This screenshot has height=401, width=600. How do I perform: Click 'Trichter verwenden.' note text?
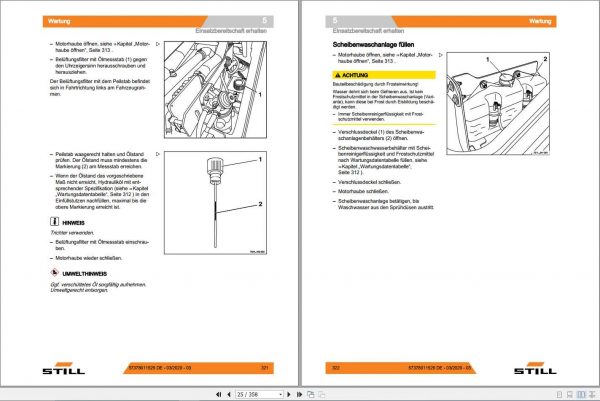[x=72, y=233]
